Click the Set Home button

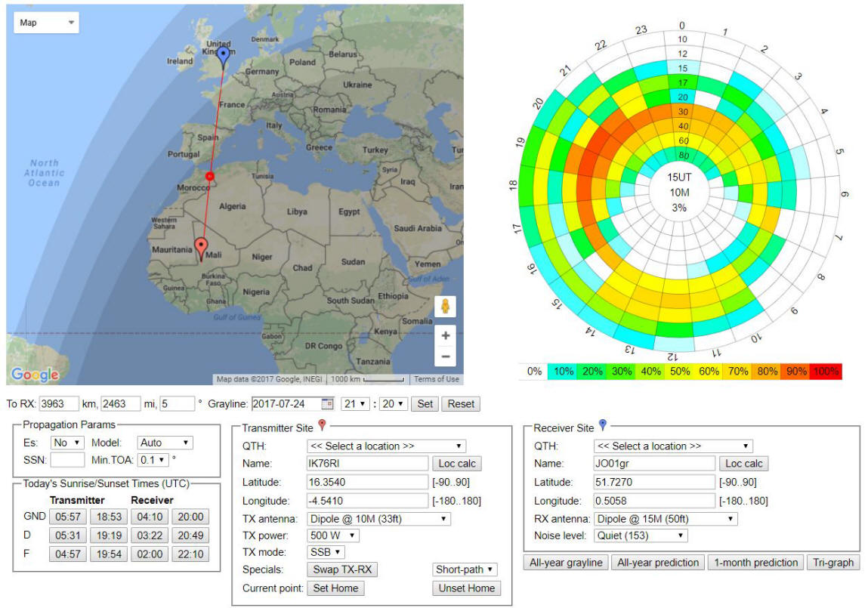coord(335,588)
